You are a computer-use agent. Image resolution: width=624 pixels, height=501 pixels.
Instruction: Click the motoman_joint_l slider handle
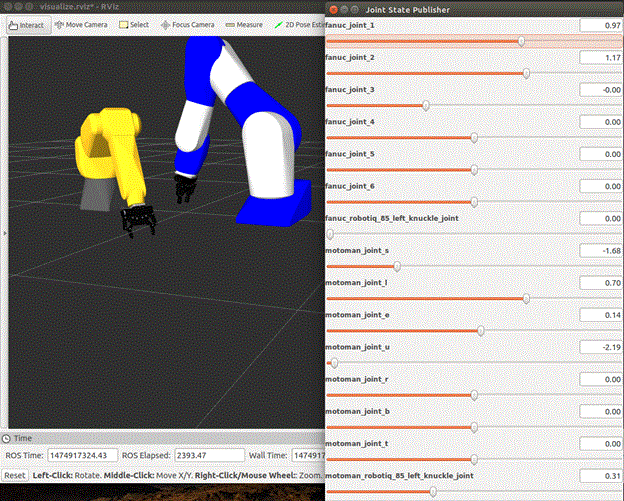tap(526, 298)
